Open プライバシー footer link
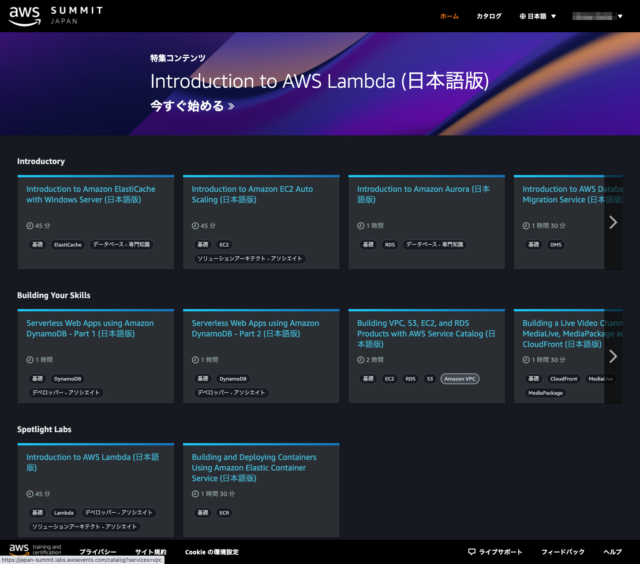 pos(98,552)
